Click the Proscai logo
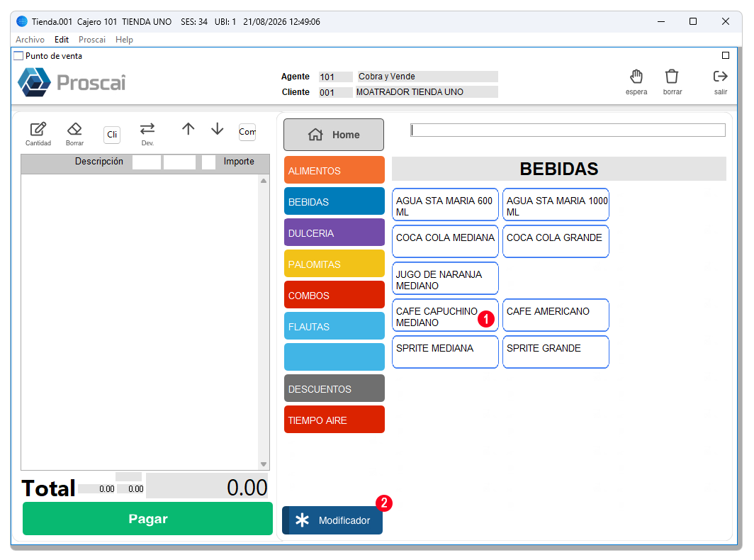 [x=72, y=82]
